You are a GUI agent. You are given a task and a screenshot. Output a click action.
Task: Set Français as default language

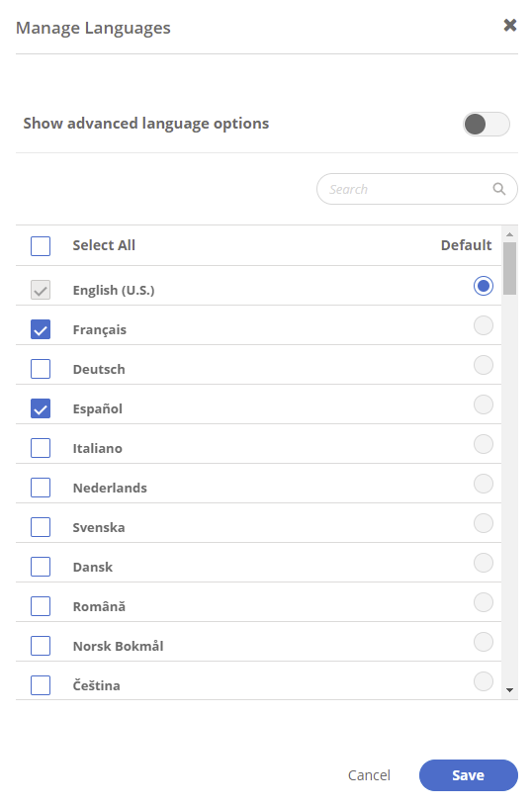[x=484, y=325]
